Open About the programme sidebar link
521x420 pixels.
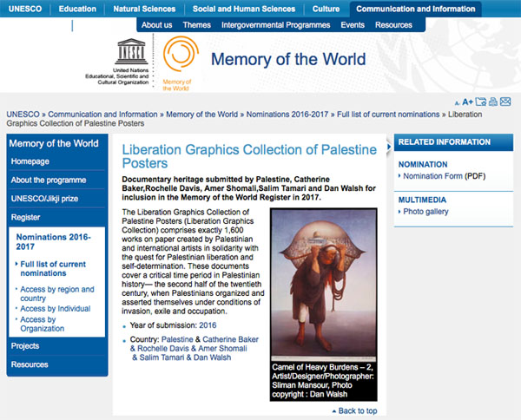[x=49, y=180]
